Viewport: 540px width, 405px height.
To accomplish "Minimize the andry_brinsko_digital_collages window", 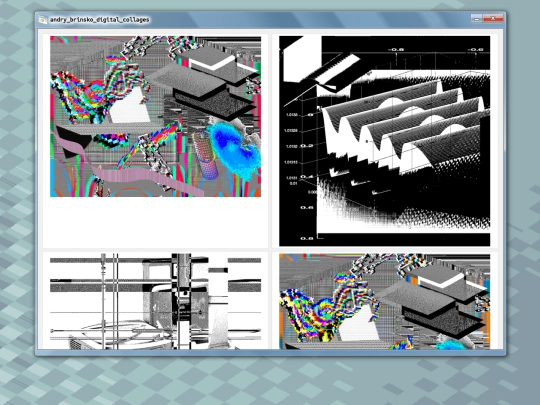I will 476,19.
